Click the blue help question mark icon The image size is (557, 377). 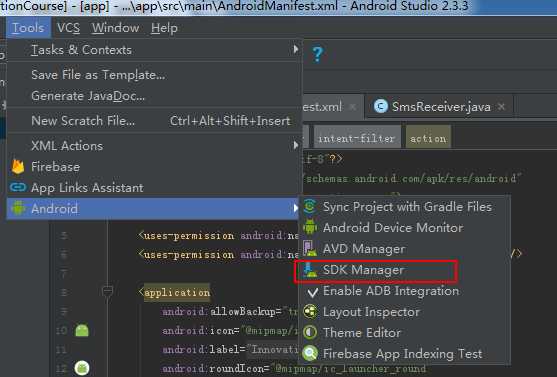[x=318, y=55]
